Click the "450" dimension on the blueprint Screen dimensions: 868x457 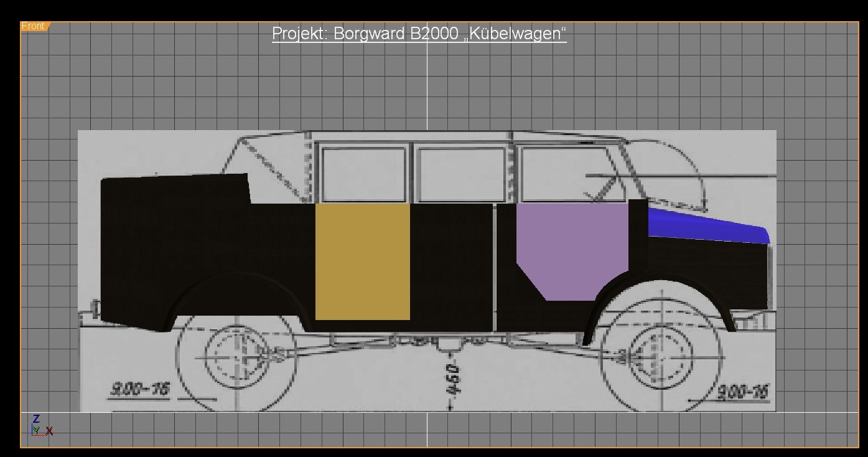(x=454, y=380)
